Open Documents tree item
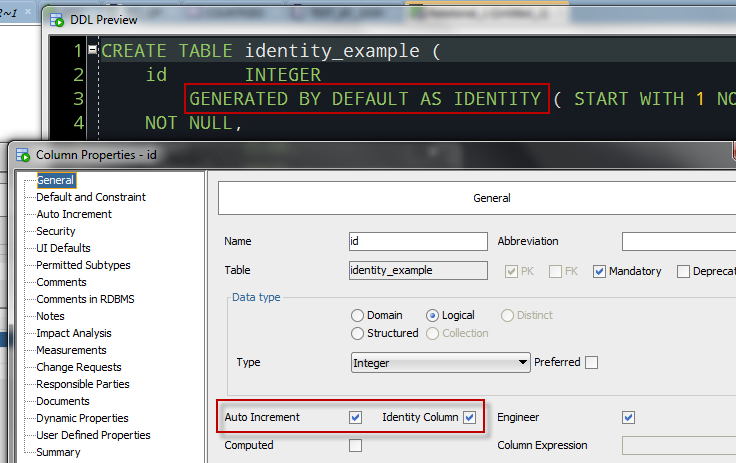Viewport: 736px width, 463px height. point(63,401)
